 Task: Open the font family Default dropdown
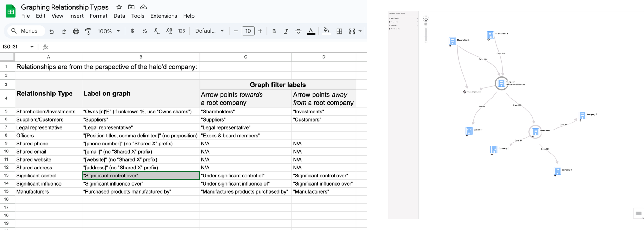[209, 31]
